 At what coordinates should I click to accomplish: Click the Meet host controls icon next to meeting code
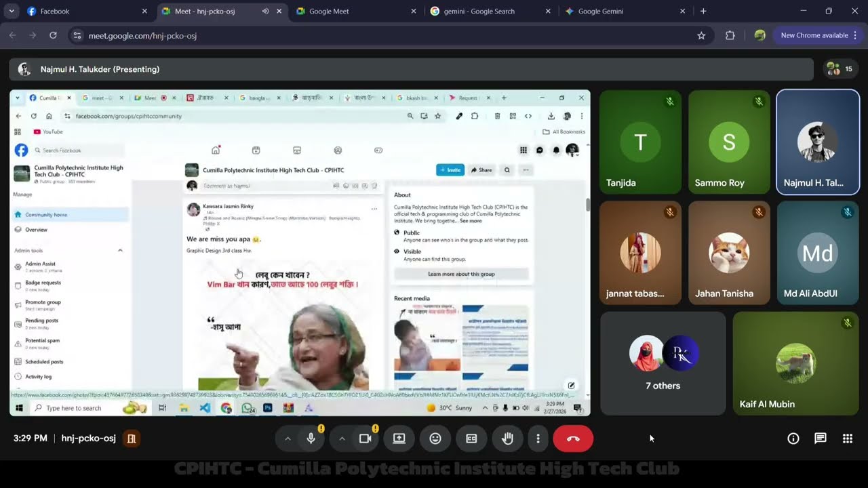pyautogui.click(x=132, y=439)
